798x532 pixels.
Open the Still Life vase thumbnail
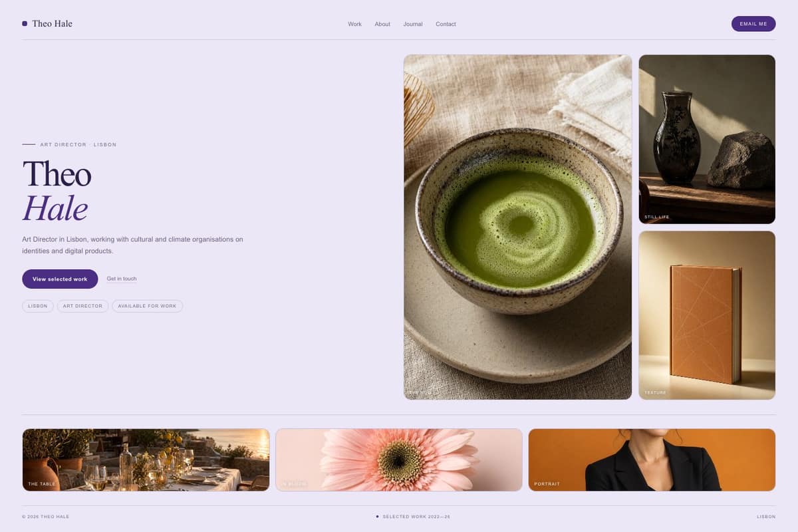(x=707, y=139)
